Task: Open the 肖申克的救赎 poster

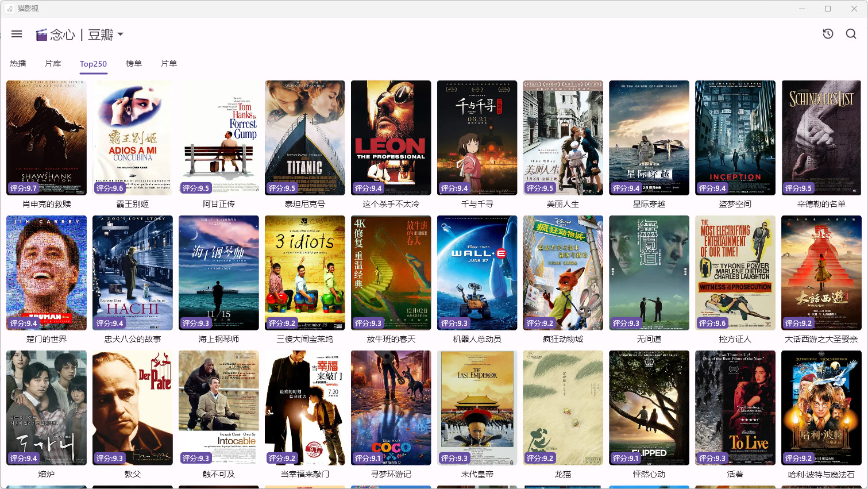Action: (x=47, y=138)
